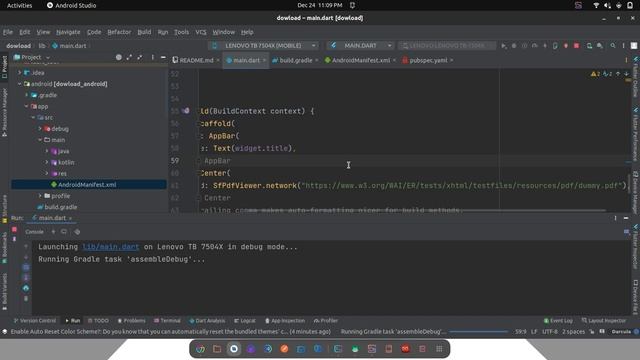Open the Show Applications grid in dock

click(439, 349)
